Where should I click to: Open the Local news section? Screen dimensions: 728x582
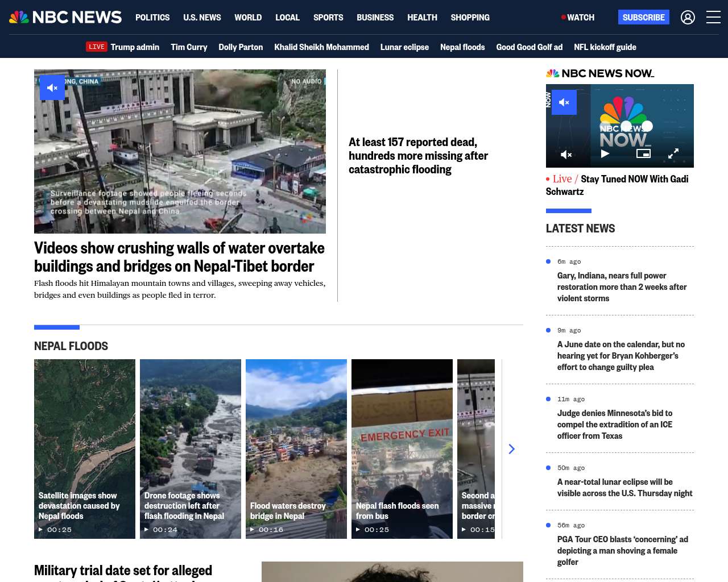287,18
